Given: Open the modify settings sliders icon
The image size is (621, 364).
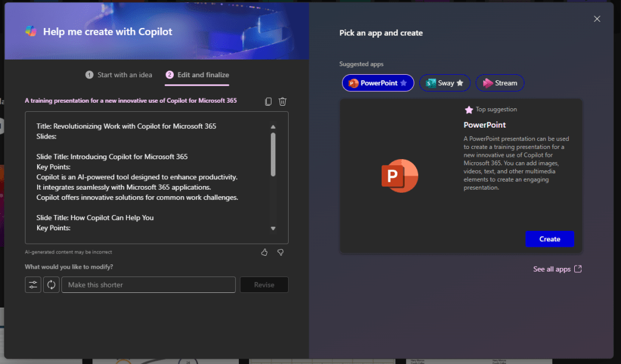Looking at the screenshot, I should (33, 285).
